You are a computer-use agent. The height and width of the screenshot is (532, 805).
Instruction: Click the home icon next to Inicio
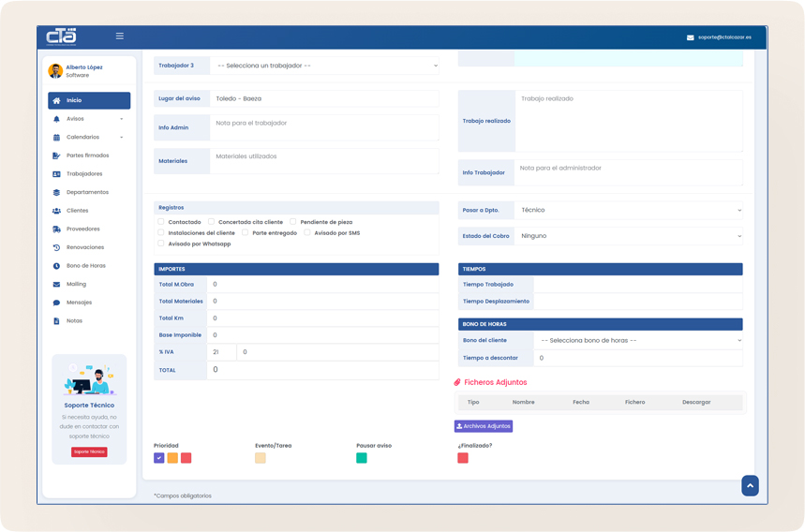tap(56, 100)
